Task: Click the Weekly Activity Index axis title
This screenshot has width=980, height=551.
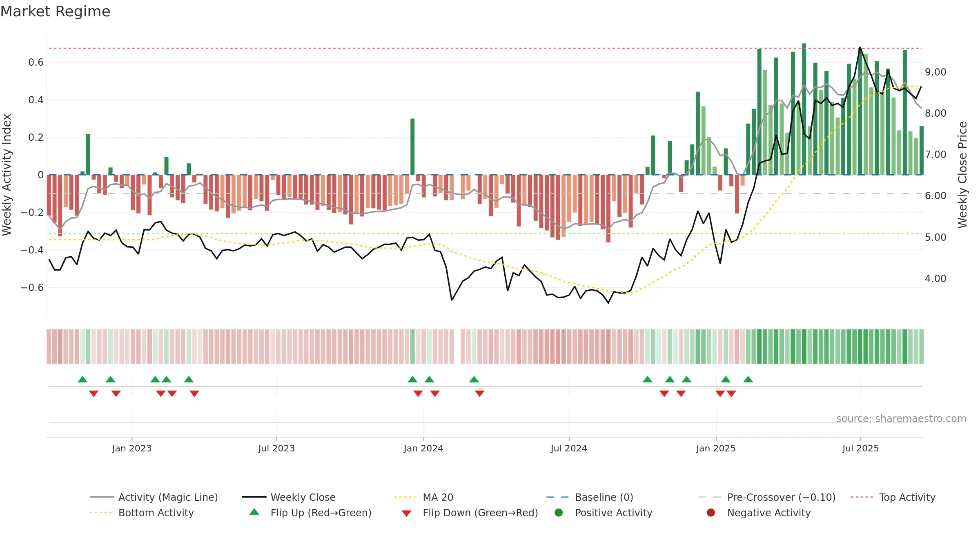Action: click(x=7, y=175)
